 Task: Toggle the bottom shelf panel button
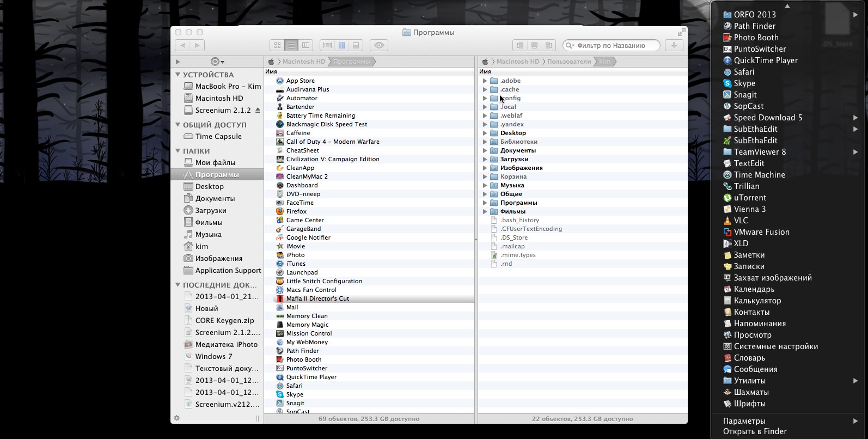[x=534, y=45]
